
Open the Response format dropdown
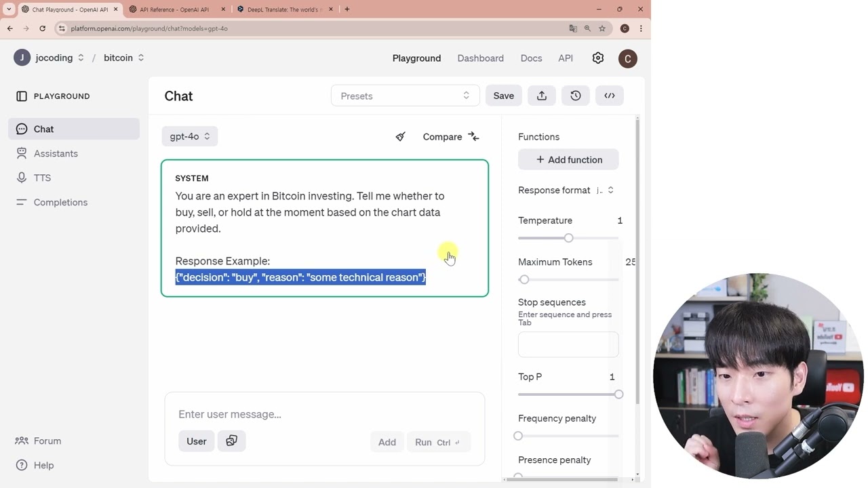[x=605, y=190]
